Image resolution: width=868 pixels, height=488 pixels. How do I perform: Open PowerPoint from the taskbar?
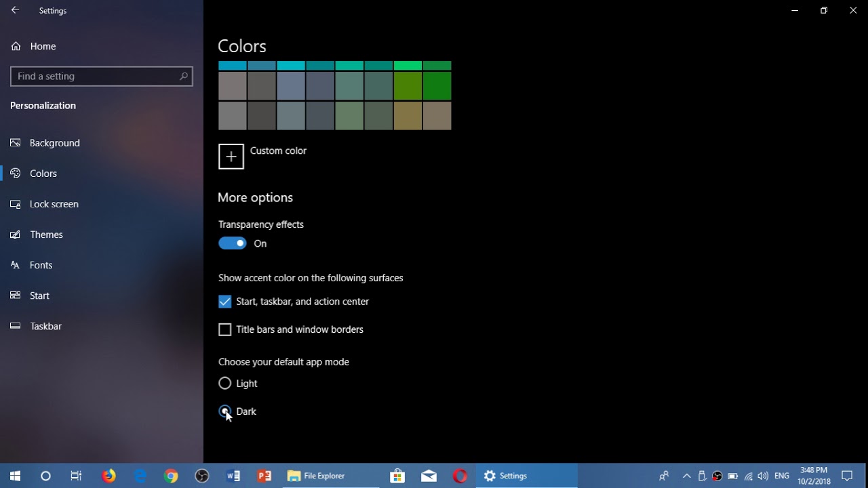click(x=264, y=476)
